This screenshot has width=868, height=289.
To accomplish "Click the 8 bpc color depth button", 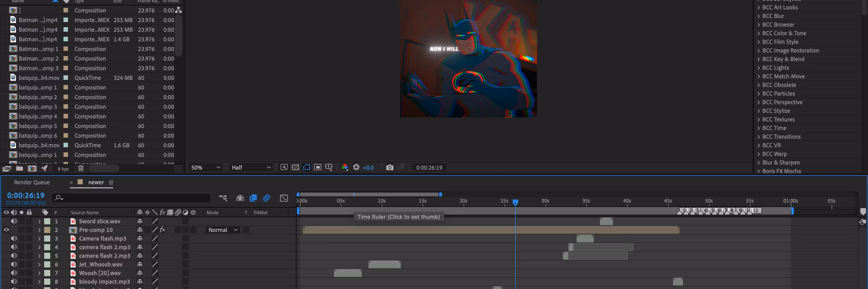I will 63,169.
